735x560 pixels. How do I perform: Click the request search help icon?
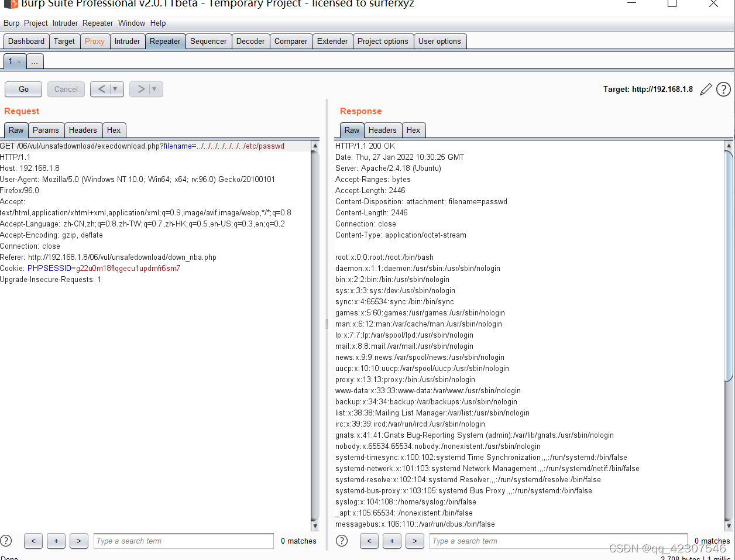pos(6,541)
